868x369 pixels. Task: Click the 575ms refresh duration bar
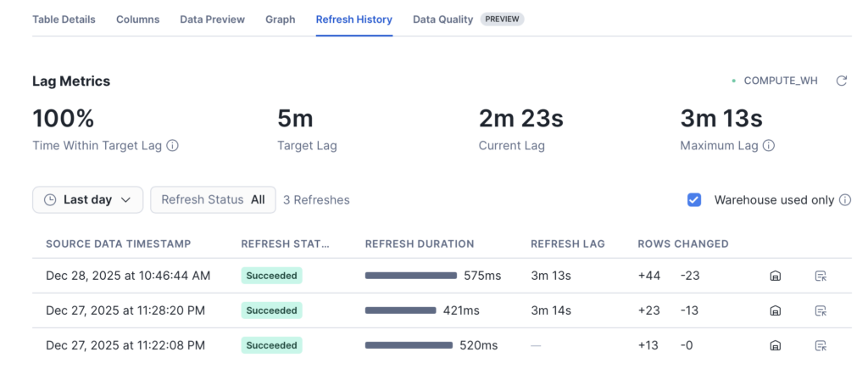click(411, 276)
